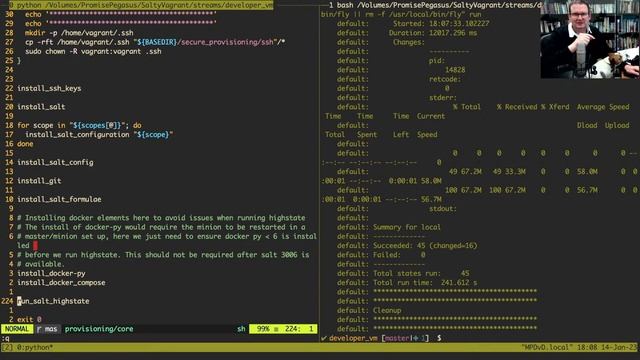The height and width of the screenshot is (360, 640).
Task: Click the python tmux pane title
Action: pos(141,5)
